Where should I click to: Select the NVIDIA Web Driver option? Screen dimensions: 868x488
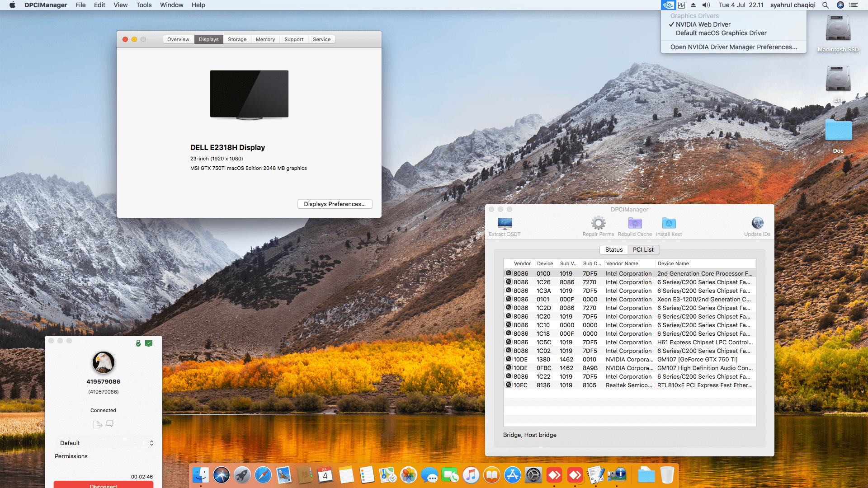pyautogui.click(x=703, y=24)
